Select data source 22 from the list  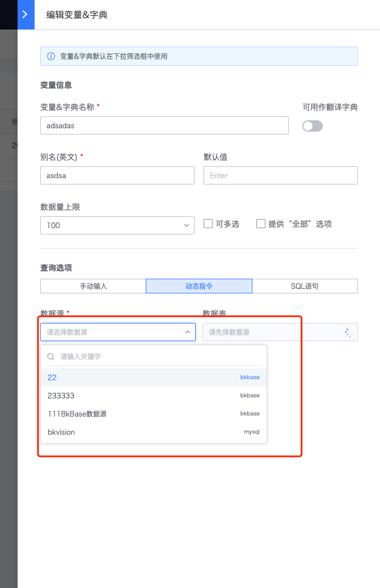pos(154,377)
